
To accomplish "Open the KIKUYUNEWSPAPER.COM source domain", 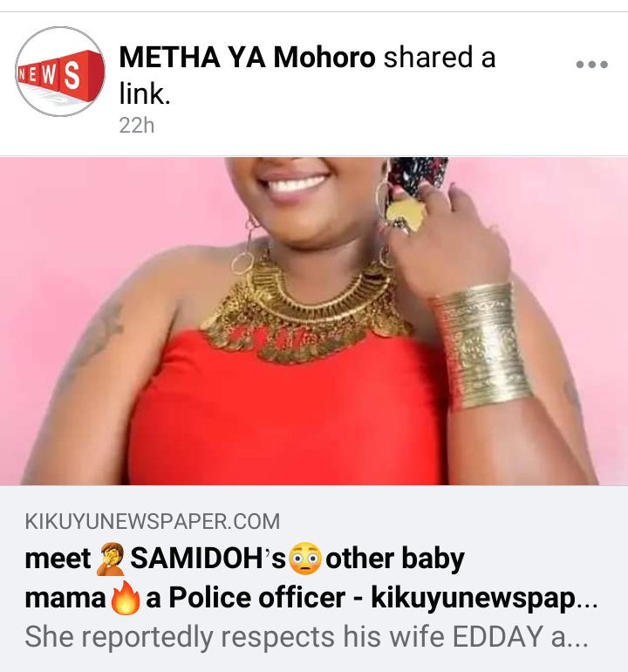I will (x=153, y=522).
